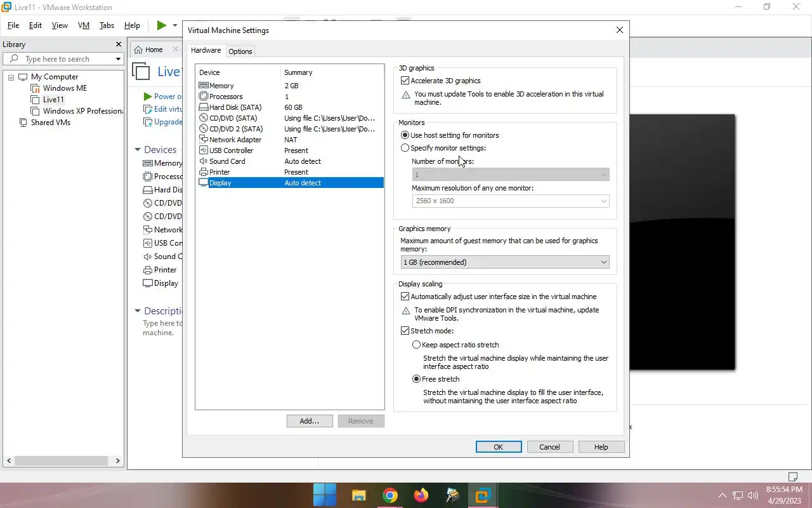Open the Graphics memory 1 GB dropdown

(505, 262)
